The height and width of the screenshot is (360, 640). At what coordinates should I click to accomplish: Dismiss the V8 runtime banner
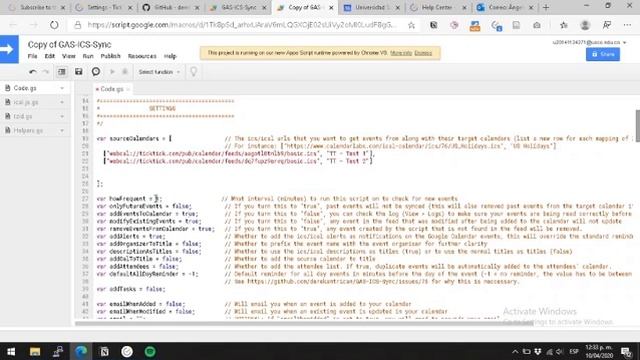point(423,53)
